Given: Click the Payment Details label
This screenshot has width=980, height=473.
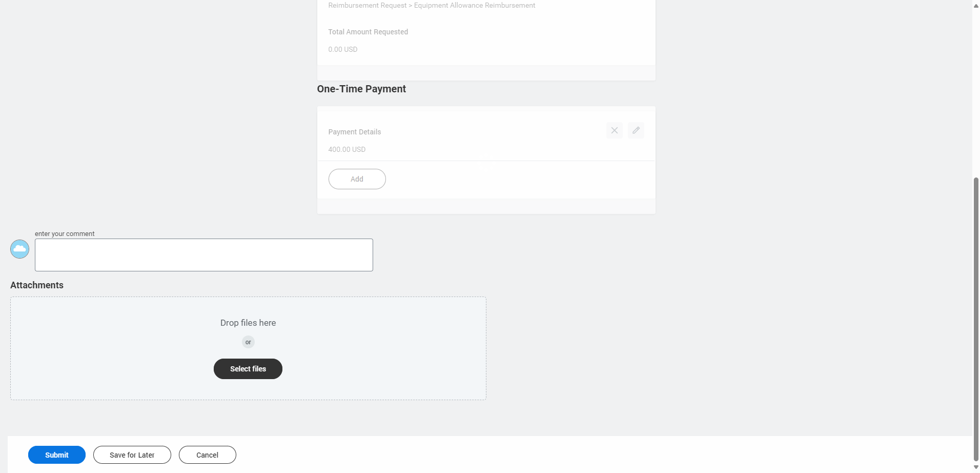Looking at the screenshot, I should pos(355,132).
